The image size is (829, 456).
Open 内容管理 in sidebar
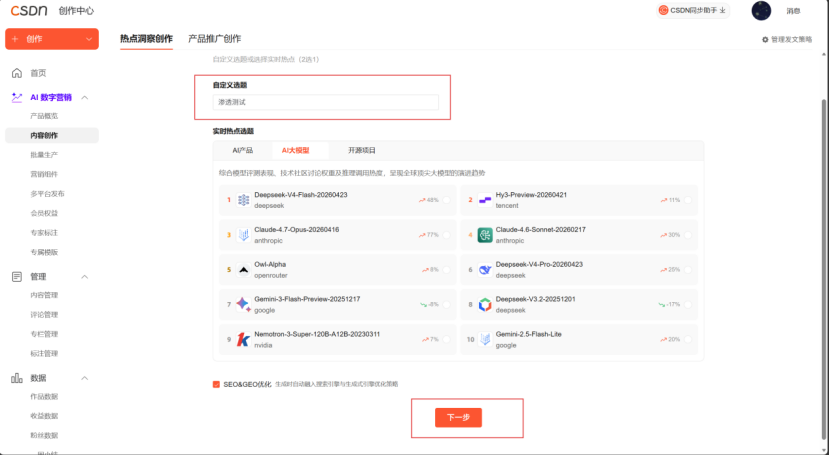pyautogui.click(x=44, y=295)
